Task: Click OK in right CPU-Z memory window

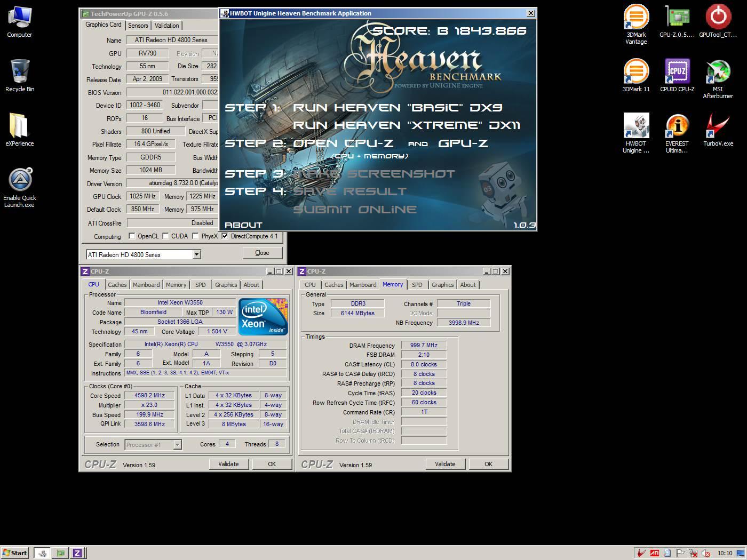Action: point(488,464)
